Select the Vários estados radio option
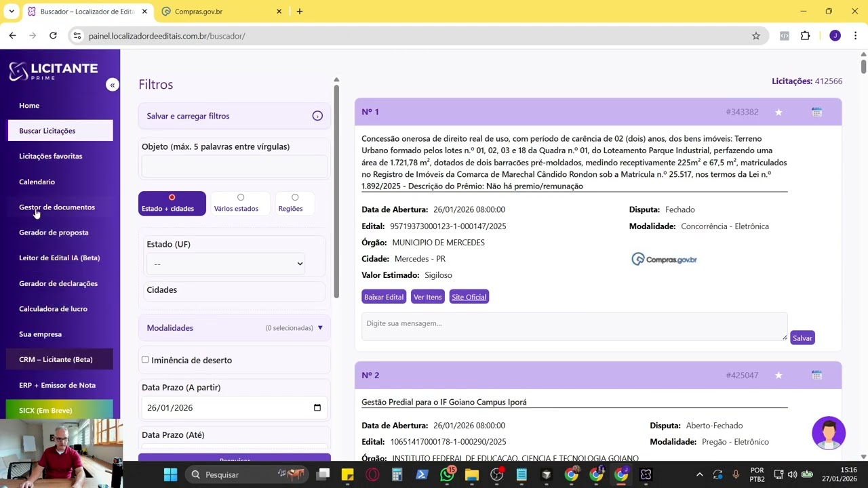Viewport: 868px width, 488px height. pyautogui.click(x=241, y=197)
